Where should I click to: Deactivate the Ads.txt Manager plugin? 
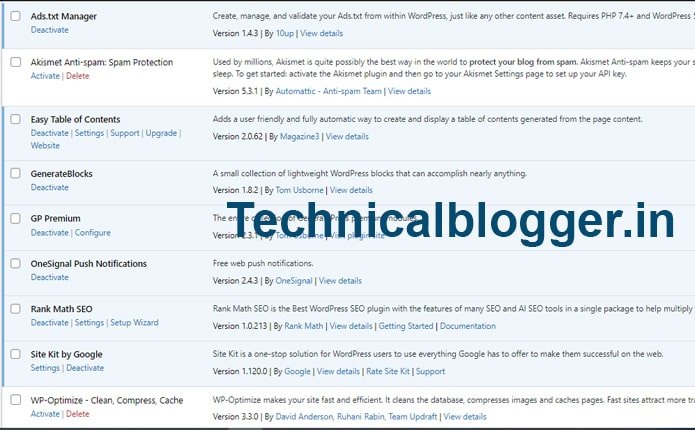pos(50,30)
